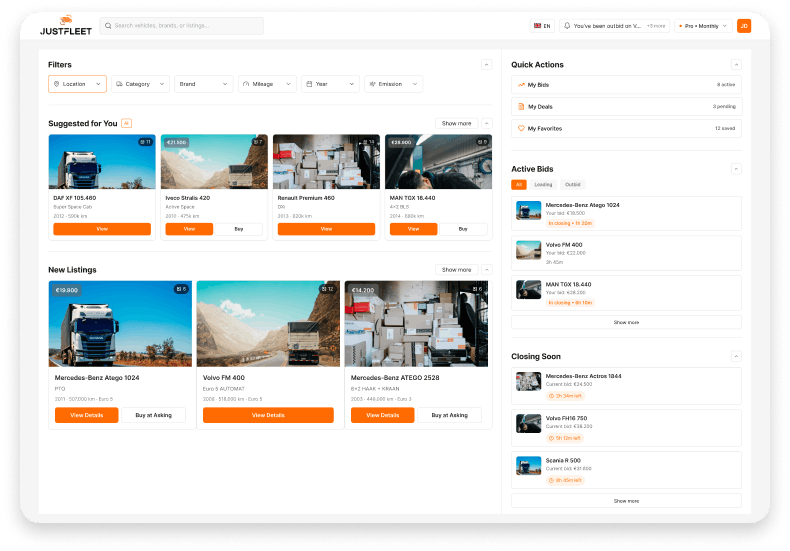Click the €14.200 price tag on ATEGO 2528
Viewport: 790px width, 551px height.
[363, 290]
